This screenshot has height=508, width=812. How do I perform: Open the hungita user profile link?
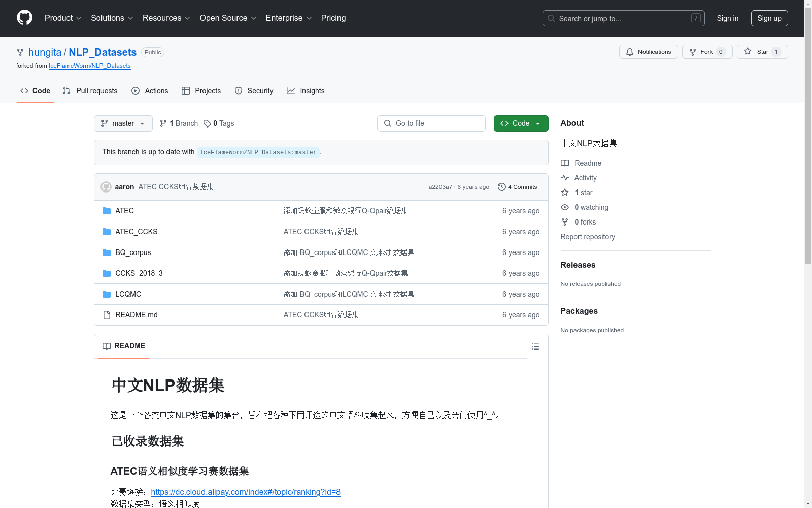[45, 52]
